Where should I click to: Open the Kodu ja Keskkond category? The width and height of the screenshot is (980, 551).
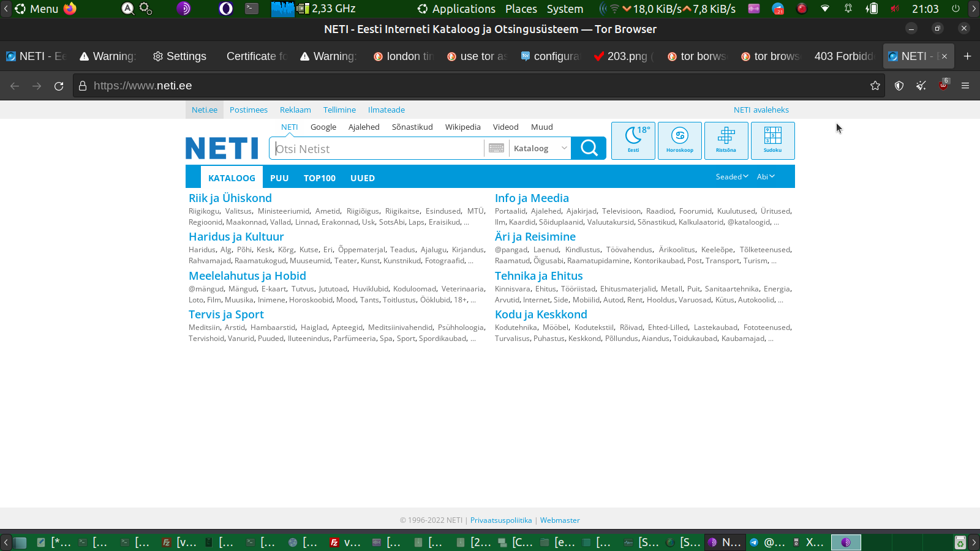[x=541, y=315]
